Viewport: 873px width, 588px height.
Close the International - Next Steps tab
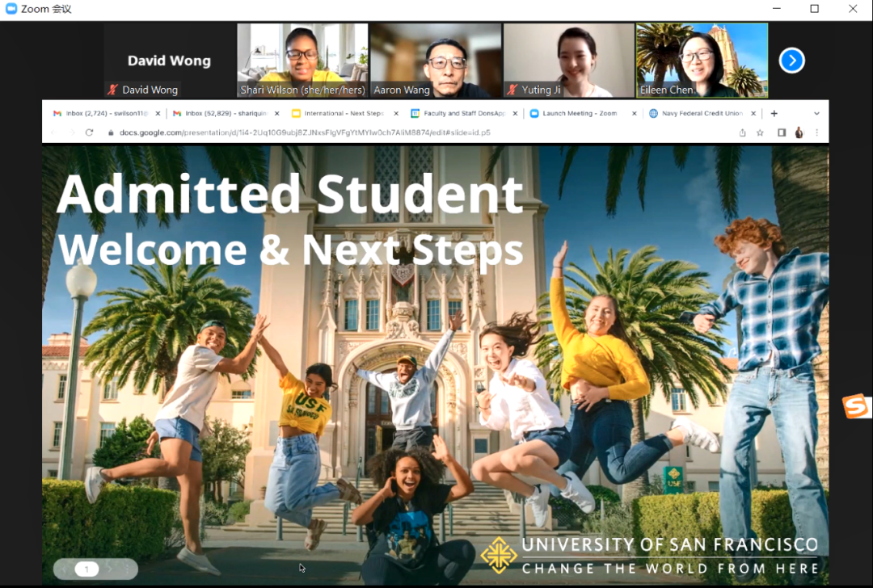[396, 114]
